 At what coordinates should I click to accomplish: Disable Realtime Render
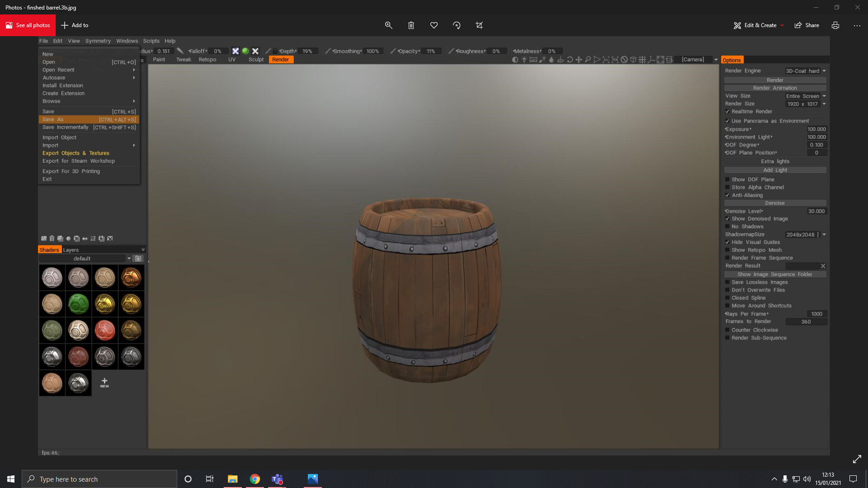(x=728, y=111)
